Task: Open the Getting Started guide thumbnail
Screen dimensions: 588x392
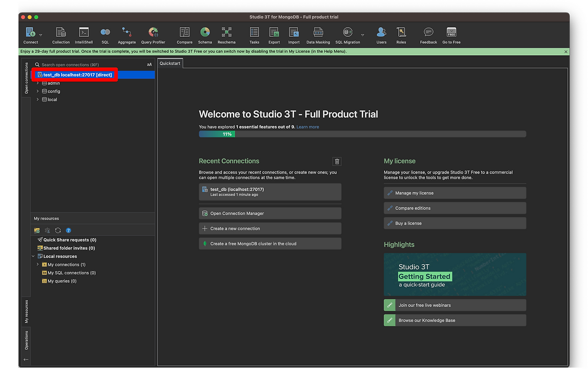Action: click(x=455, y=274)
